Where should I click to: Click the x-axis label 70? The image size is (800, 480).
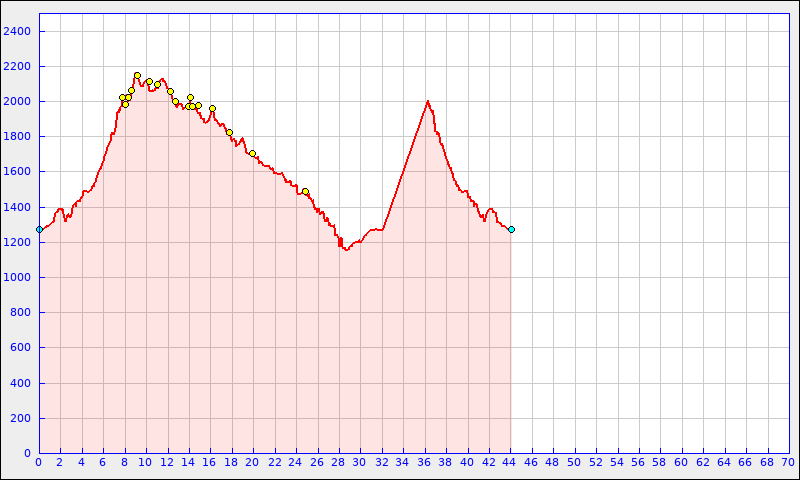click(788, 462)
